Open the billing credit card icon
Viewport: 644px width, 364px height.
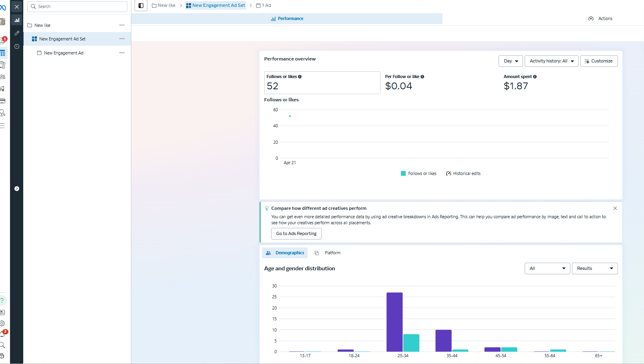(2, 101)
